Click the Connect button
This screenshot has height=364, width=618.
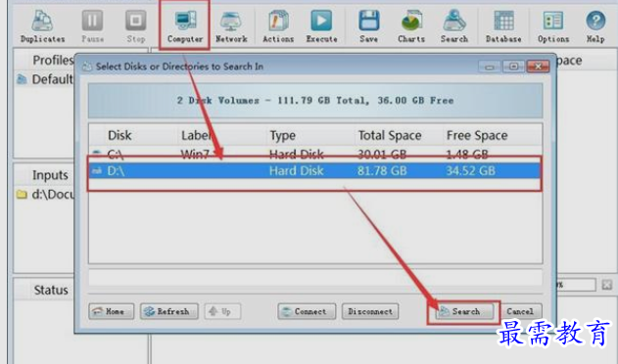tap(307, 311)
